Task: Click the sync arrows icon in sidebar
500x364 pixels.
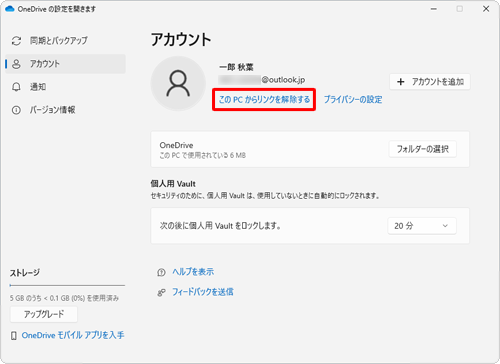Action: (x=16, y=41)
